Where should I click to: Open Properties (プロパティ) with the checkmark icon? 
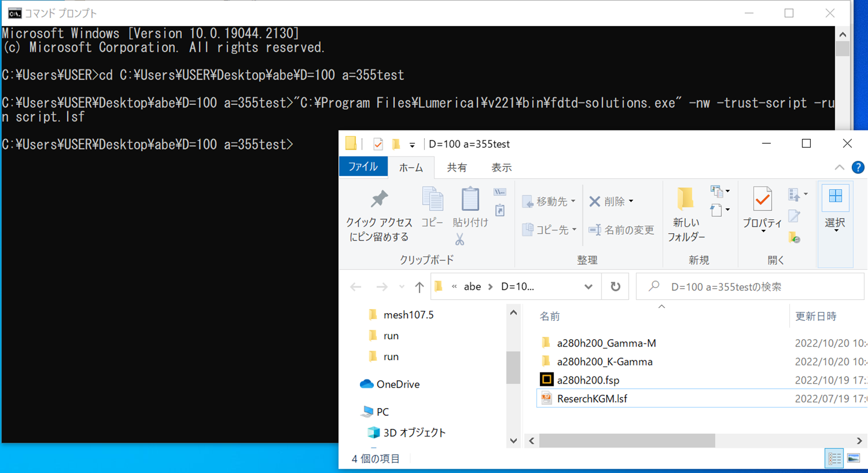point(762,199)
